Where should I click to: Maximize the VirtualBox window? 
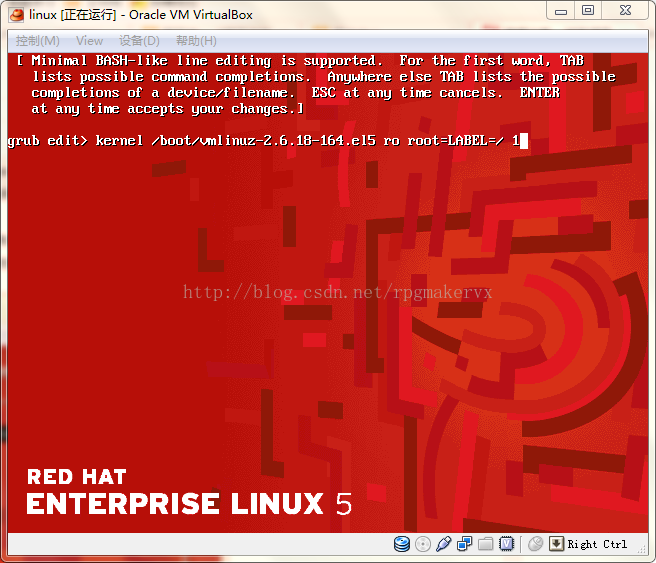(588, 10)
